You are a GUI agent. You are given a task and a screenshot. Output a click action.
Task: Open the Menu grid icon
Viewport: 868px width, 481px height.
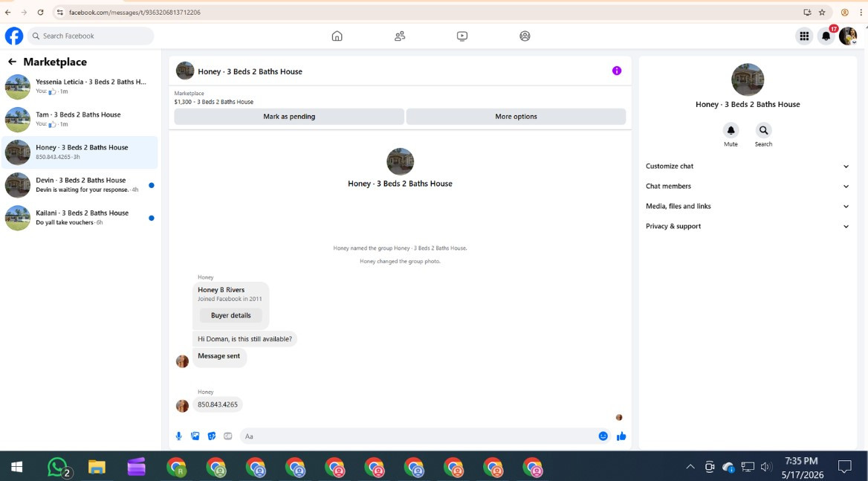(x=804, y=36)
